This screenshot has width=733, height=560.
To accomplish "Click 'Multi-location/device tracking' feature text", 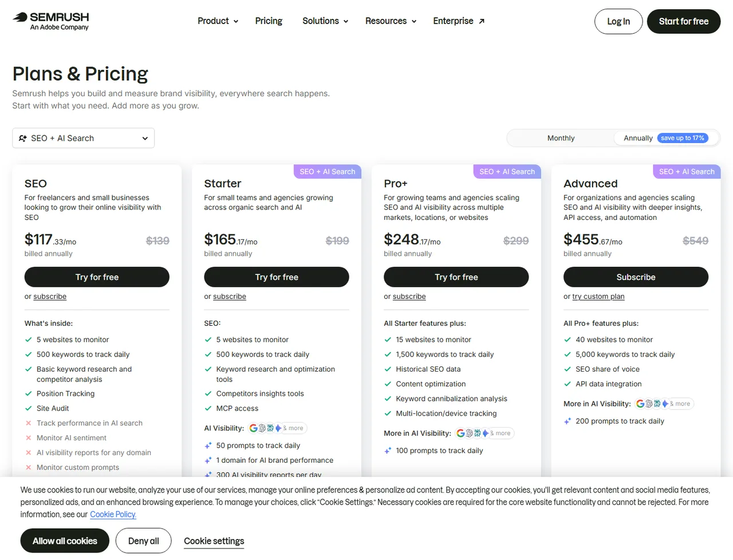I will (x=446, y=413).
